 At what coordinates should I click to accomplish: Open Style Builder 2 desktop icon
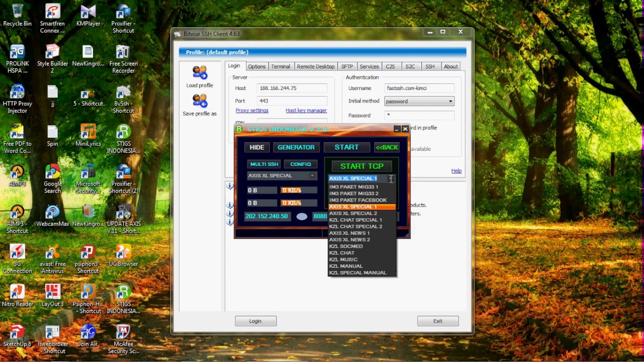point(52,59)
